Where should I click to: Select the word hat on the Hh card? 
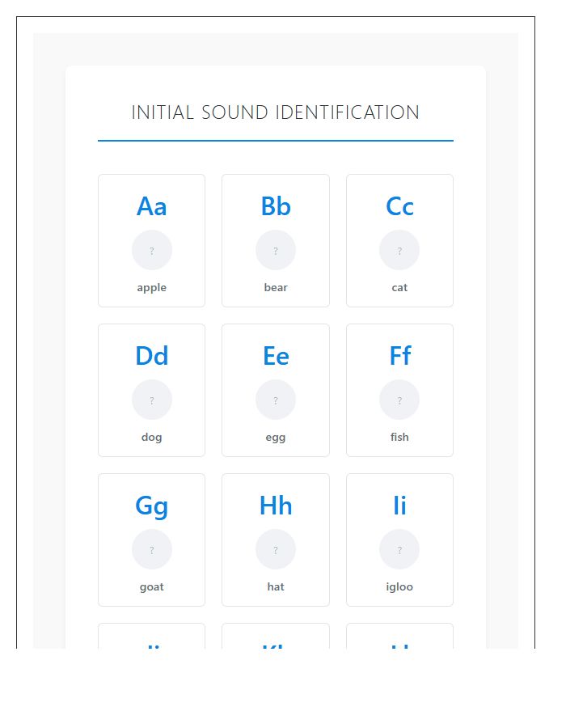pos(276,586)
